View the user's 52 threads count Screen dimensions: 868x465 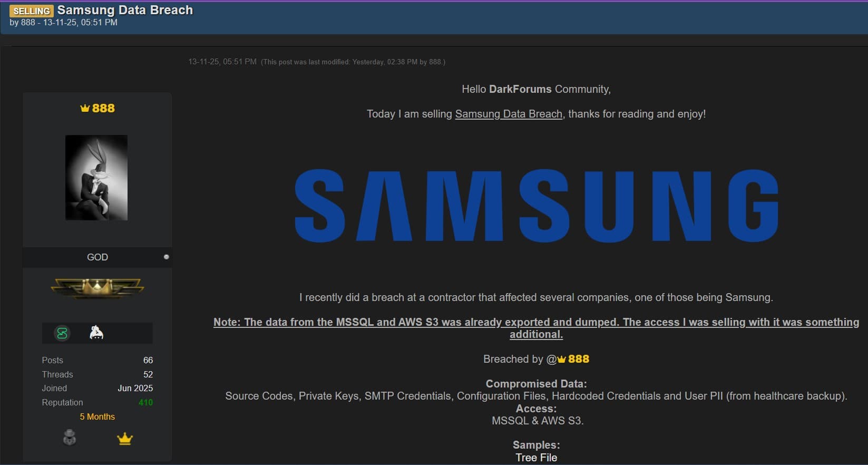click(x=148, y=374)
